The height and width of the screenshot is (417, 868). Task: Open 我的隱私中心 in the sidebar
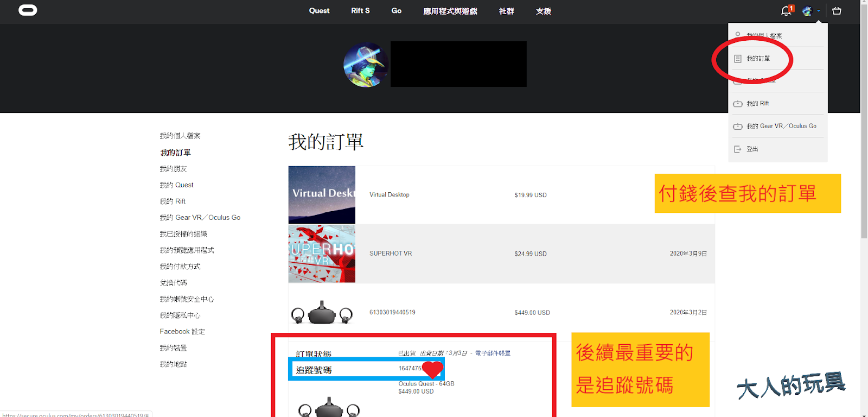(180, 315)
